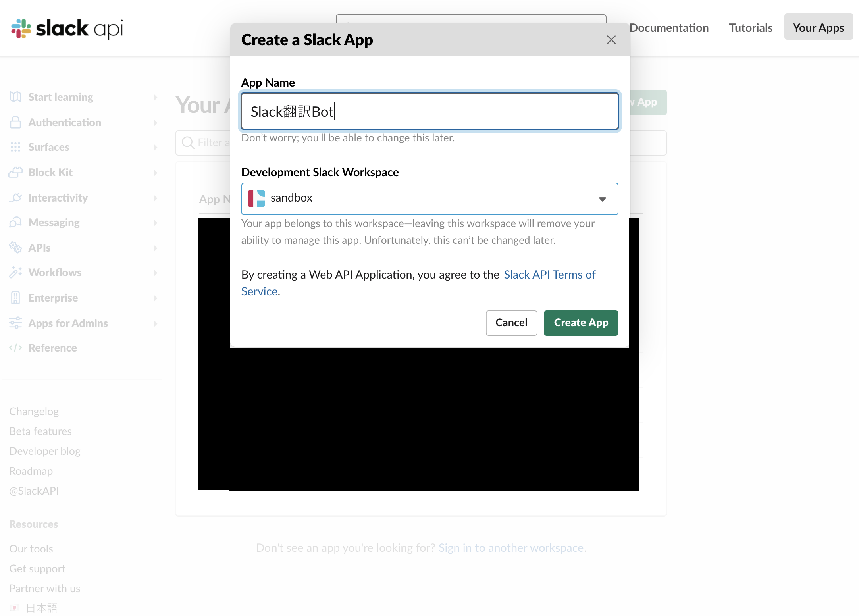859x616 pixels.
Task: Click the Apps for Admins sliders icon
Action: [x=15, y=323]
